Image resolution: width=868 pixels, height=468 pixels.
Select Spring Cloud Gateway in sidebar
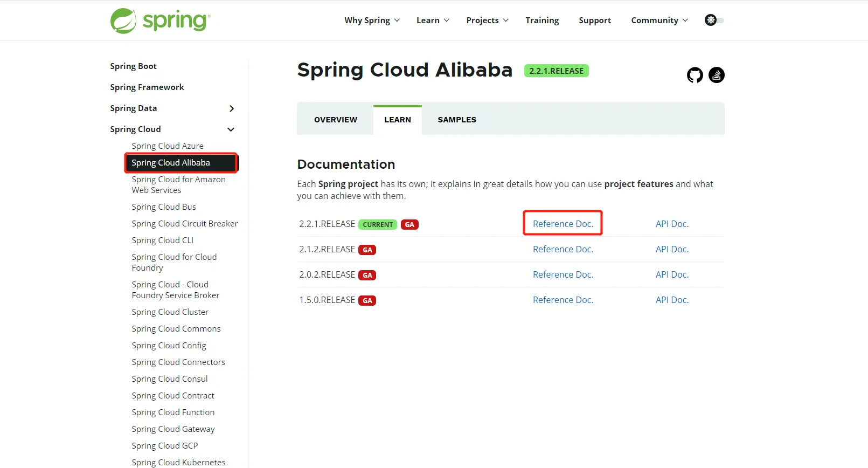pos(173,429)
